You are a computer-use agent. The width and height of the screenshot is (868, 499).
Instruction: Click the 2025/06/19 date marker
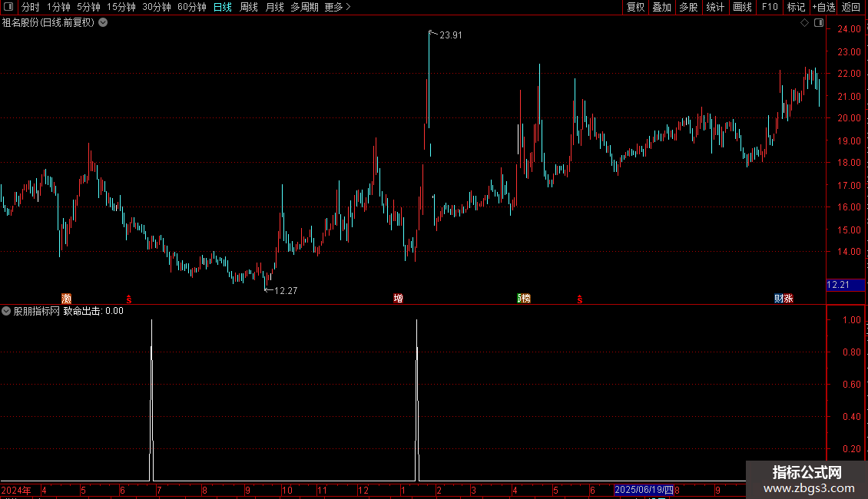(644, 490)
